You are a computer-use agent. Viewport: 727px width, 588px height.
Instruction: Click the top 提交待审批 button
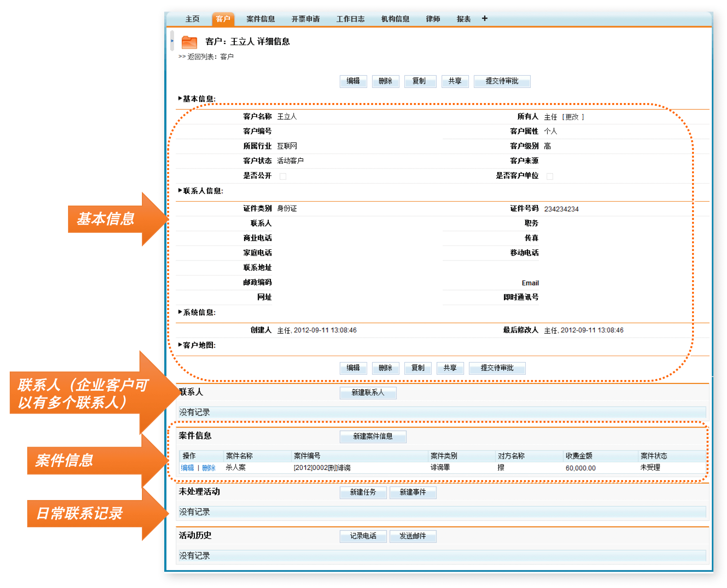[502, 81]
